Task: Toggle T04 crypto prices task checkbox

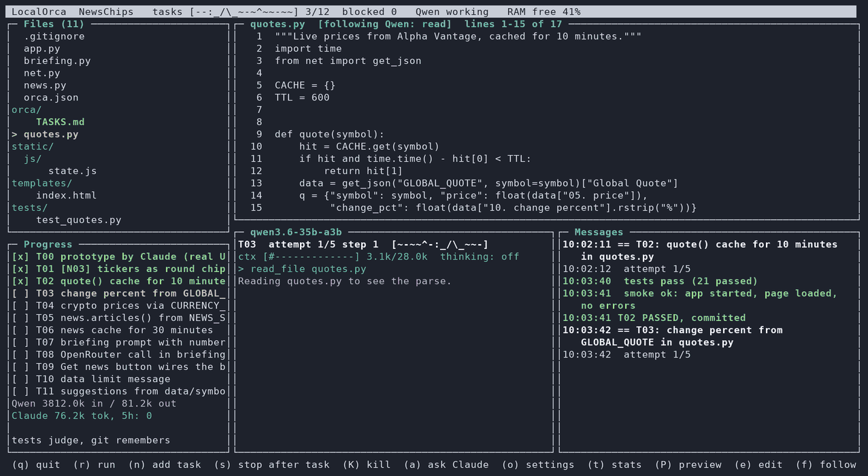Action: coord(20,305)
